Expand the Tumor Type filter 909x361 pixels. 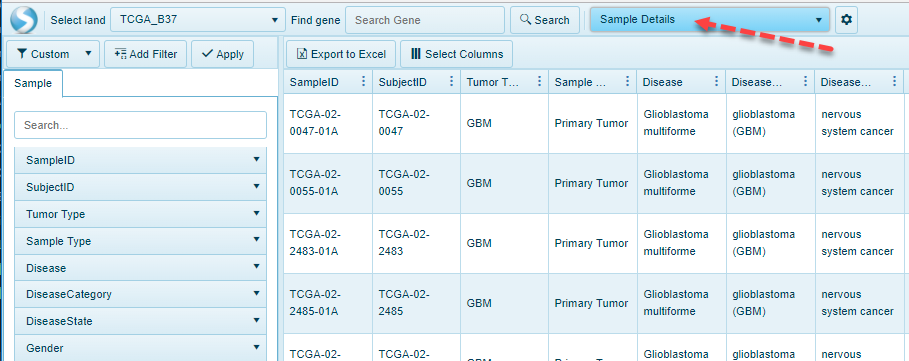pos(140,214)
